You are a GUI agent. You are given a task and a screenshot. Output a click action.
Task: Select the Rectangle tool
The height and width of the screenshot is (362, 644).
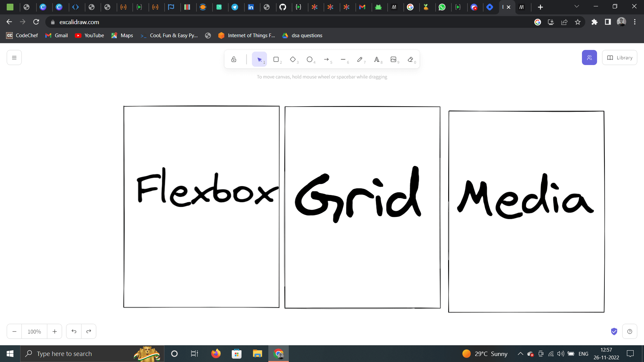(x=276, y=59)
